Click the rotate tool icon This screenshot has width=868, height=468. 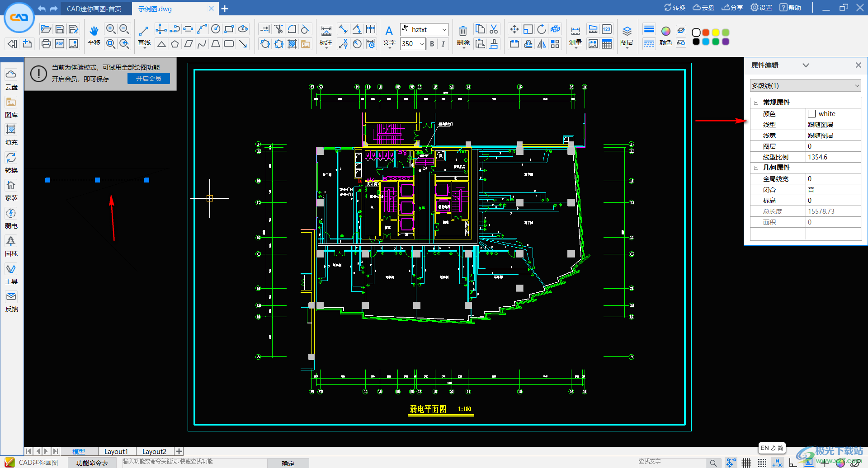[x=542, y=29]
